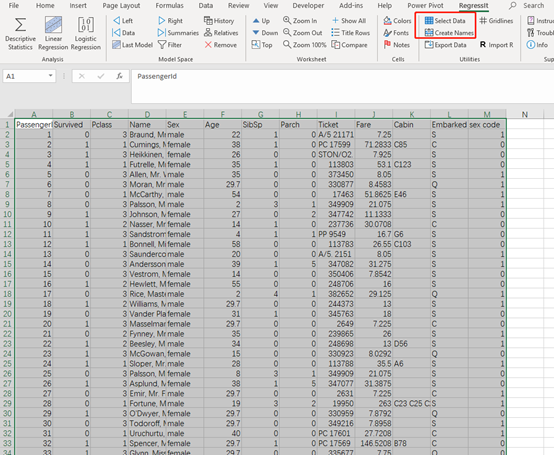
Task: Toggle Title Rows
Action: point(350,33)
